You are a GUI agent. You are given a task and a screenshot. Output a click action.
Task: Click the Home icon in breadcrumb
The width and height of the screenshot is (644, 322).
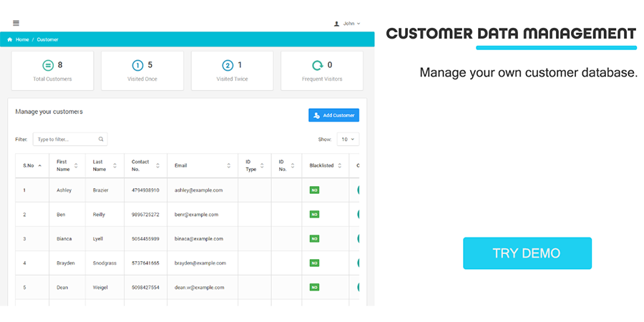pyautogui.click(x=10, y=39)
